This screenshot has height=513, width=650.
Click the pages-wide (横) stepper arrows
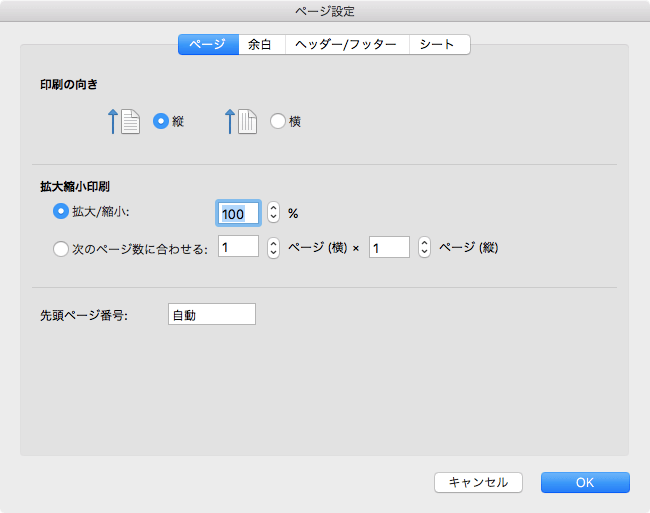[x=273, y=247]
